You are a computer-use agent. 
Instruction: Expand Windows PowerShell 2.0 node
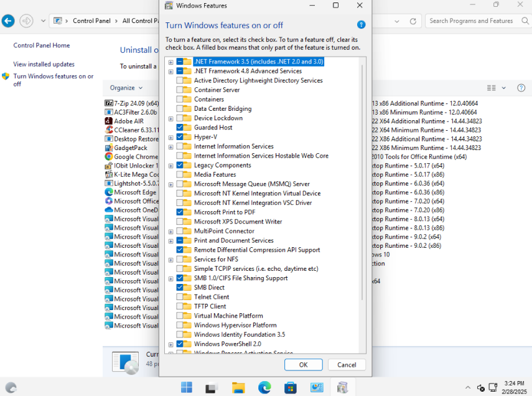click(170, 345)
